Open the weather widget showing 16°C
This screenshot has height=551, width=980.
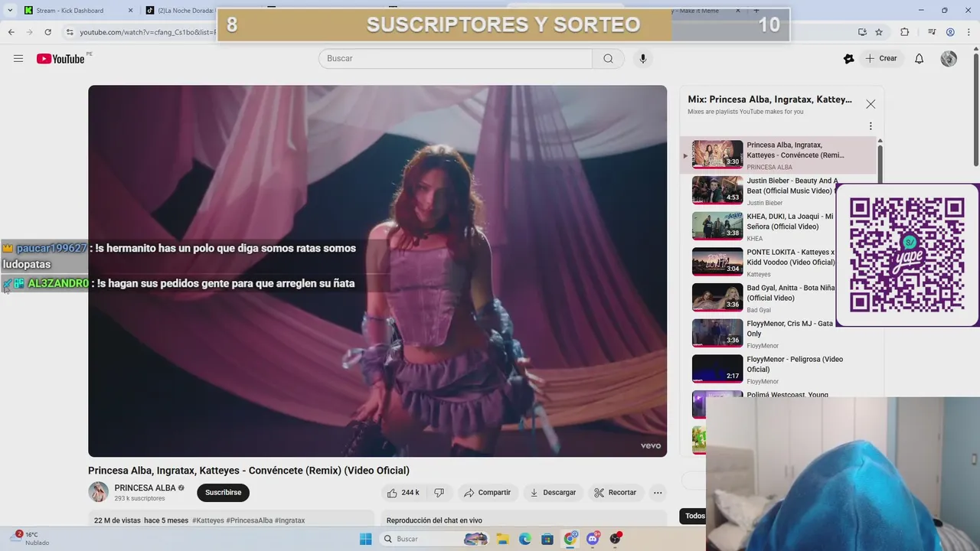31,539
